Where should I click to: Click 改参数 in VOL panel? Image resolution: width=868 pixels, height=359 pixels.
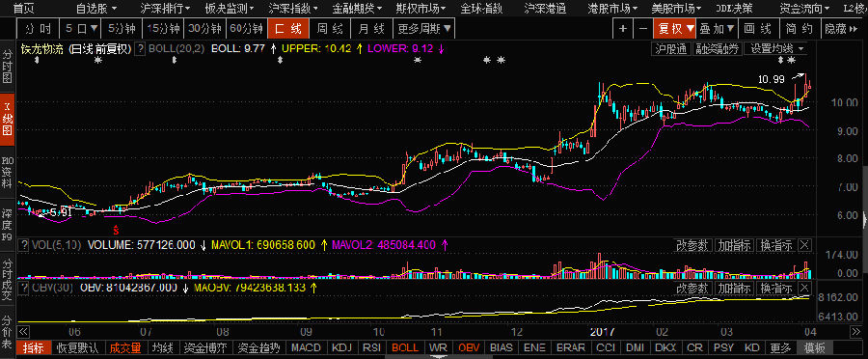(x=692, y=244)
